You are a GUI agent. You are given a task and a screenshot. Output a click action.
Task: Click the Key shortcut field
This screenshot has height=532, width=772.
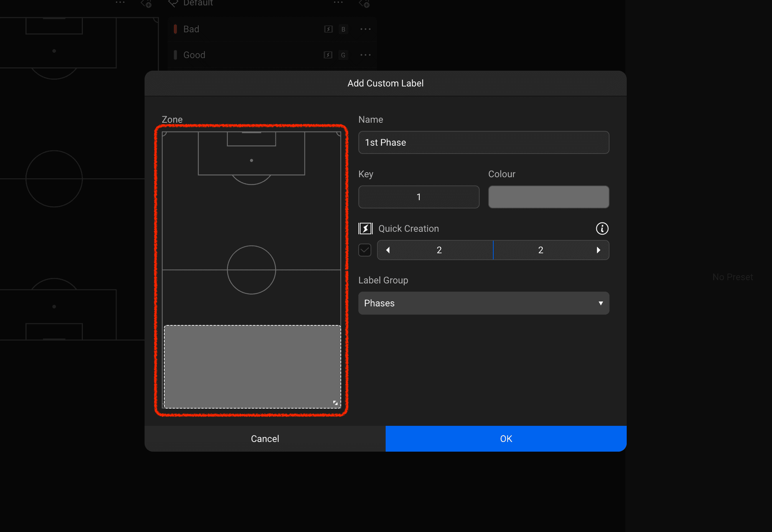tap(419, 197)
